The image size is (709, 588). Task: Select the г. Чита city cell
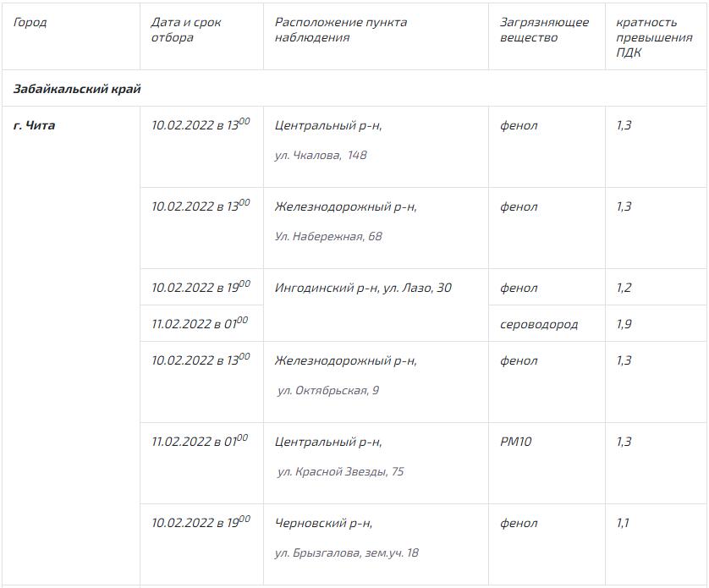click(35, 126)
